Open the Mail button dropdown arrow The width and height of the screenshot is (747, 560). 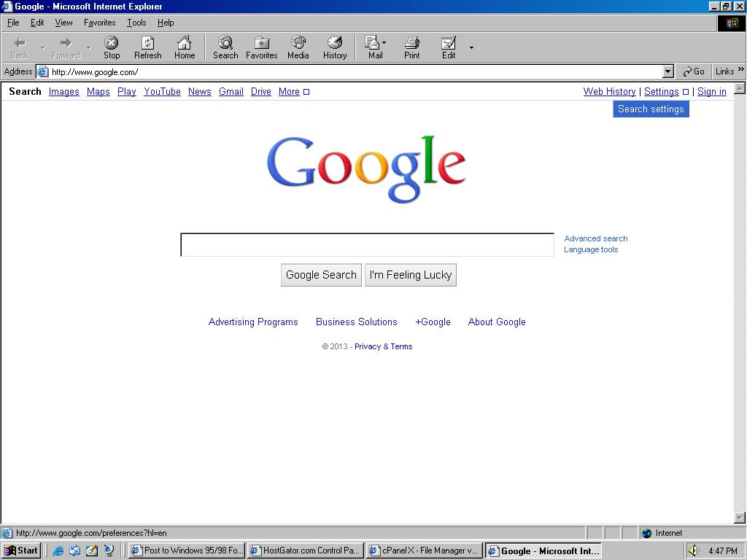click(384, 43)
